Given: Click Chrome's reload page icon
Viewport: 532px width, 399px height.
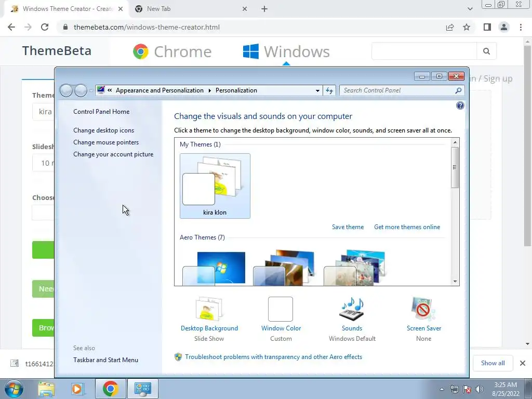Looking at the screenshot, I should (x=45, y=27).
